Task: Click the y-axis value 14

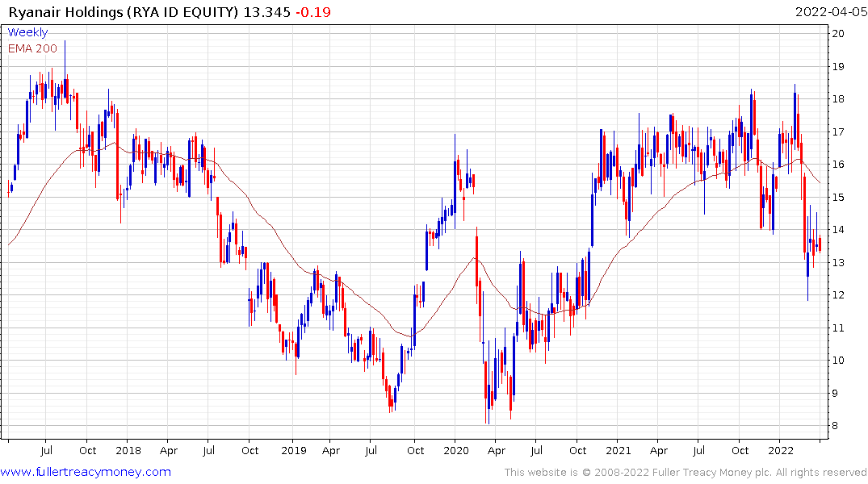Action: pos(838,230)
